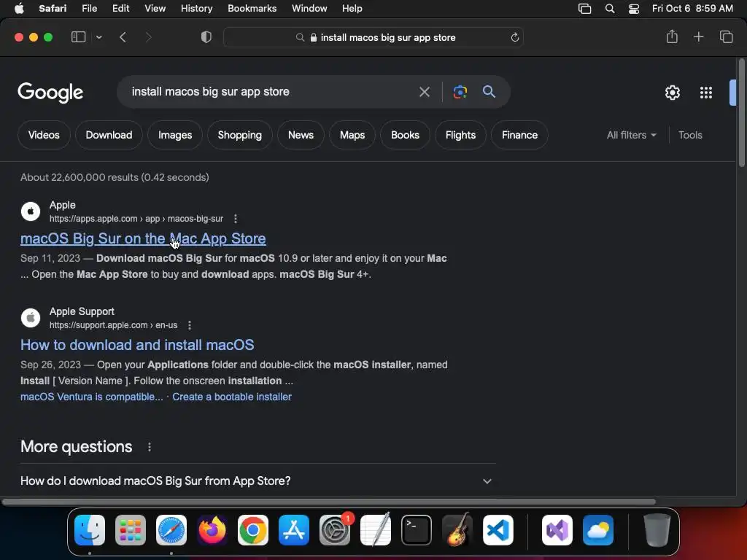Open Visual Studio from the Dock

[557, 530]
